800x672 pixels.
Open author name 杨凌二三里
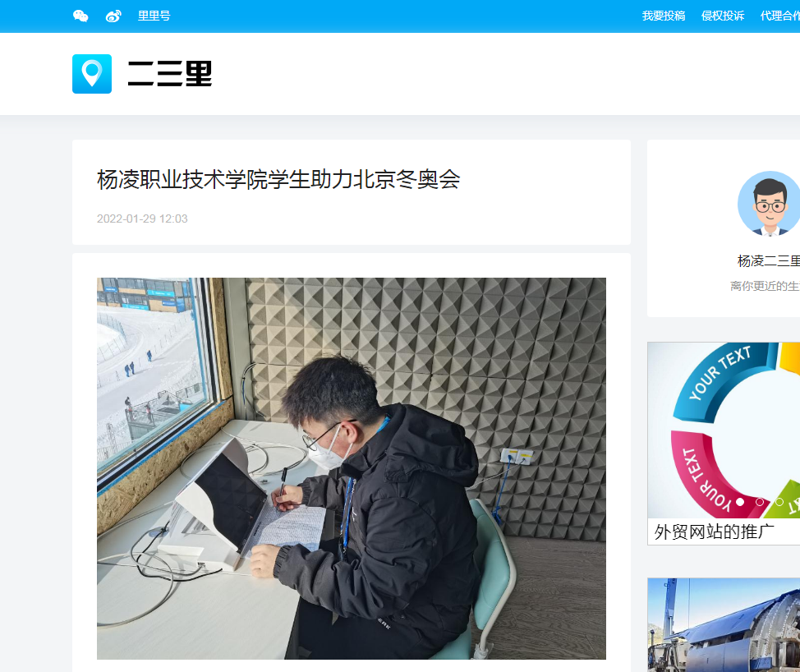[769, 260]
